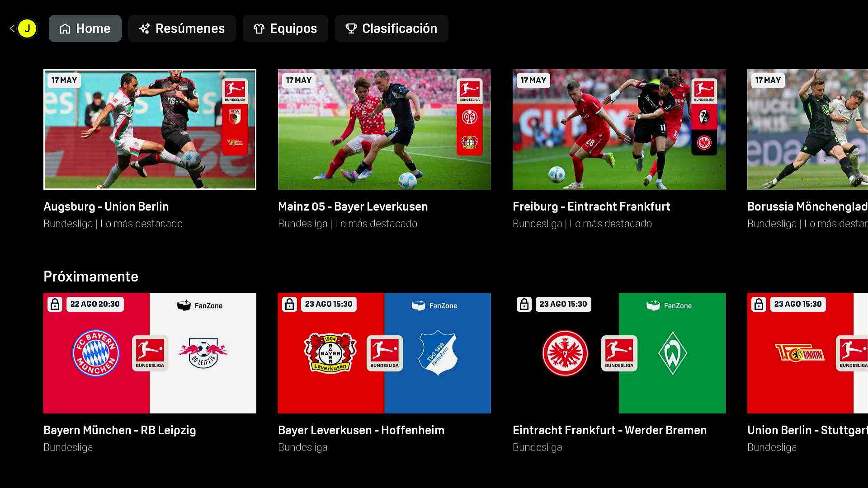
Task: Open the J profile avatar
Action: coord(27,28)
